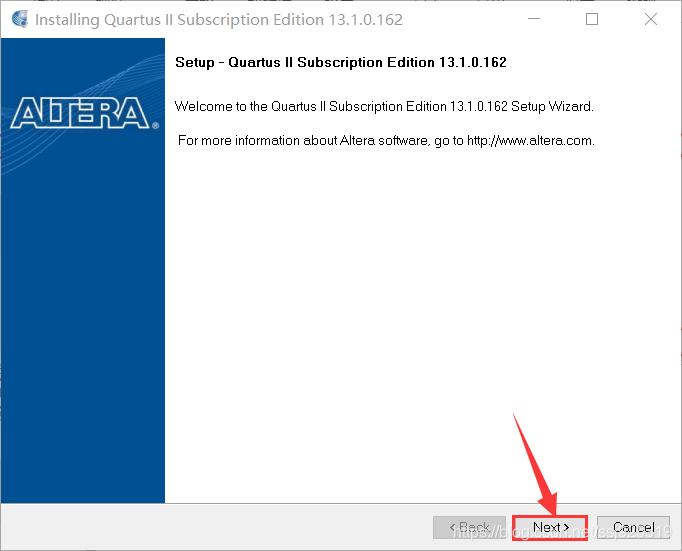Image resolution: width=682 pixels, height=551 pixels.
Task: Click the installer icon in the title bar
Action: tap(20, 19)
